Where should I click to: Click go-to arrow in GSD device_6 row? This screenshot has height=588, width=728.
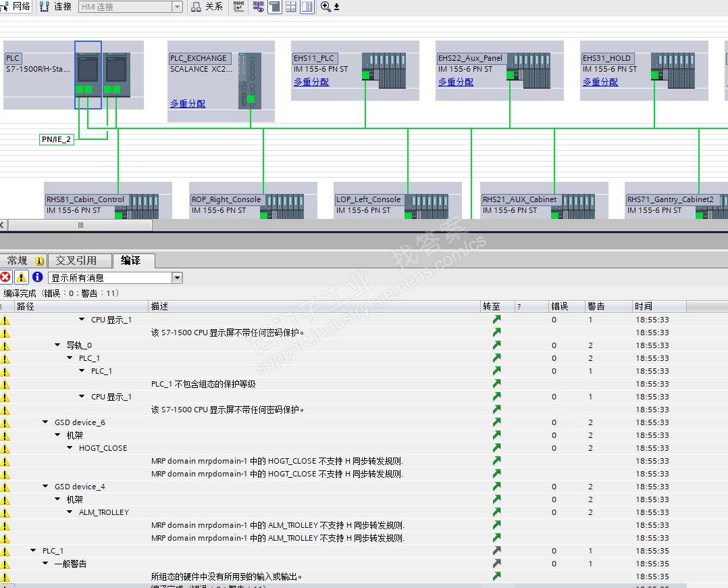pyautogui.click(x=497, y=422)
